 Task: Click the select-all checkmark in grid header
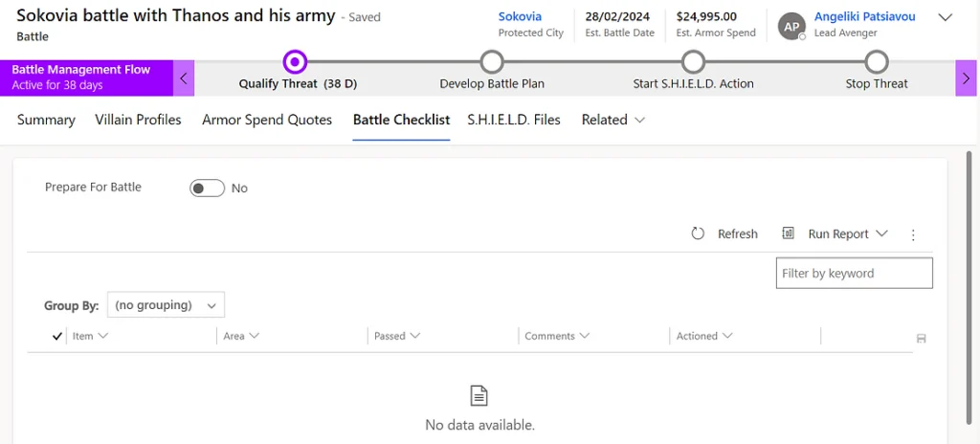click(56, 336)
